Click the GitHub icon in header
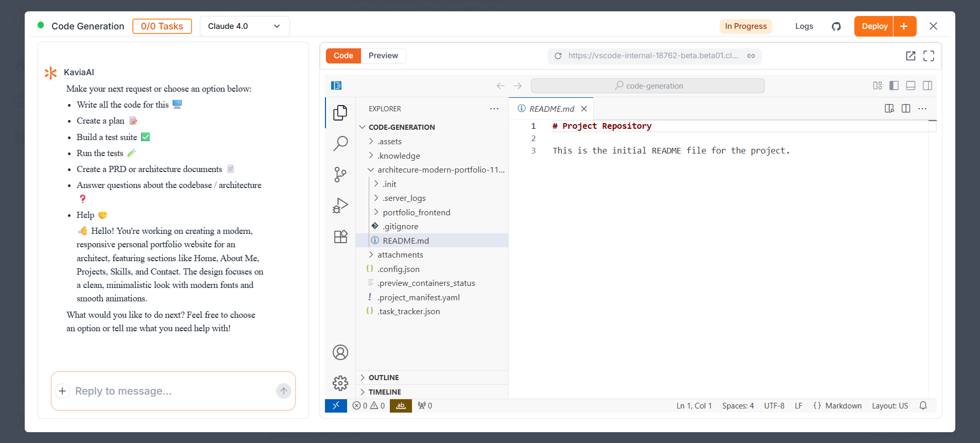This screenshot has width=980, height=443. click(x=836, y=26)
